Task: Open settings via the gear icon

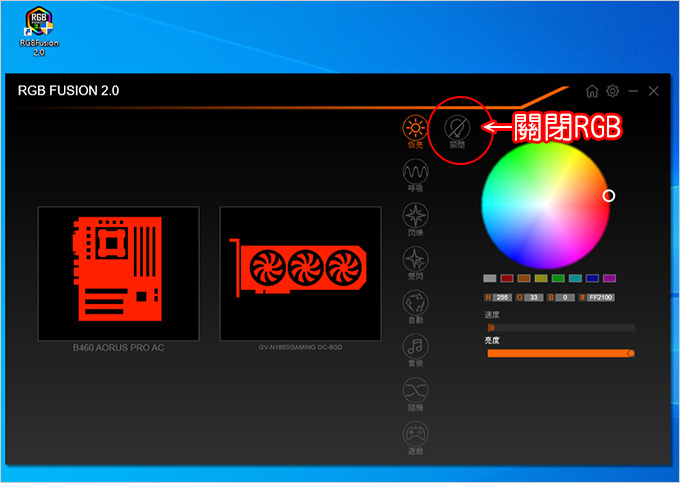Action: pos(612,91)
